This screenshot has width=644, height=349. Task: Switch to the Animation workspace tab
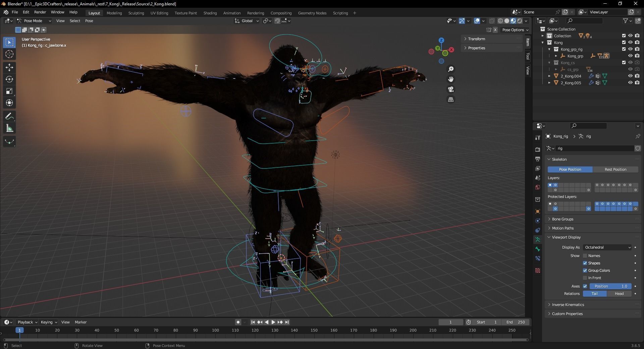[x=232, y=13]
